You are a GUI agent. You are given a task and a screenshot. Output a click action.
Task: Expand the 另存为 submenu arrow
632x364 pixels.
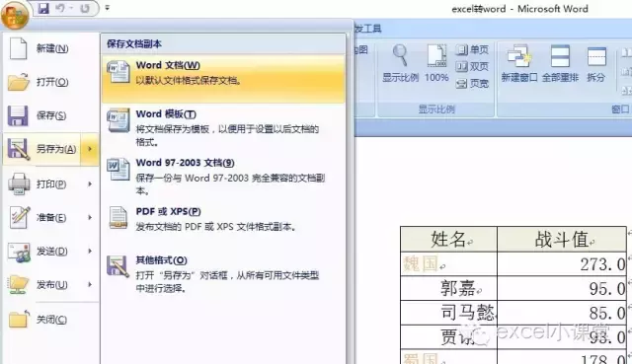[90, 149]
